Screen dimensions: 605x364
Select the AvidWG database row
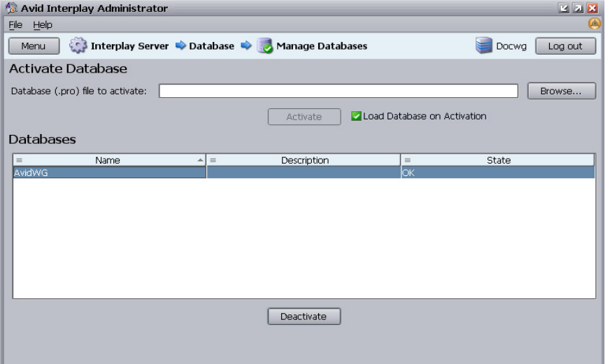click(x=304, y=173)
